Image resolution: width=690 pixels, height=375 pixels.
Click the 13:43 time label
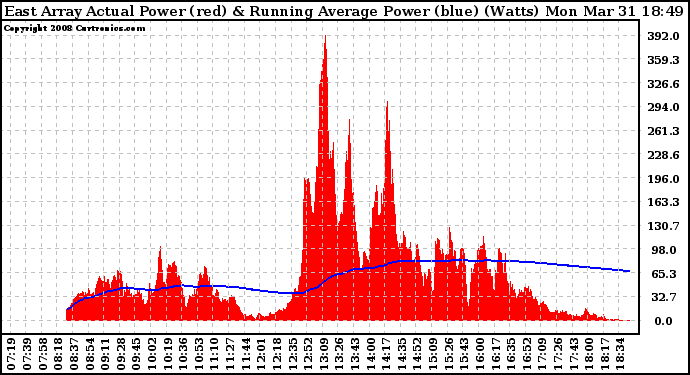pyautogui.click(x=355, y=354)
